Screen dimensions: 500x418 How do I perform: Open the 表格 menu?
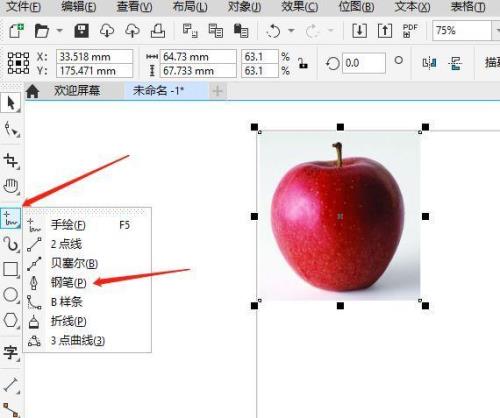[468, 7]
